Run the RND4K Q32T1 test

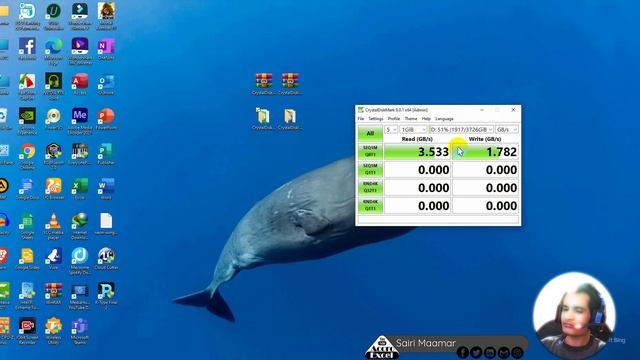[370, 187]
